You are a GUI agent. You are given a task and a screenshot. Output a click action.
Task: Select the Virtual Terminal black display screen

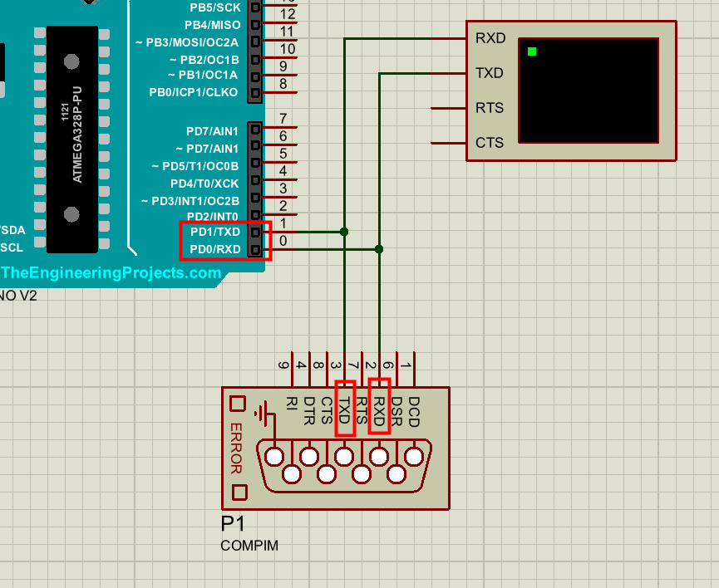pos(588,90)
